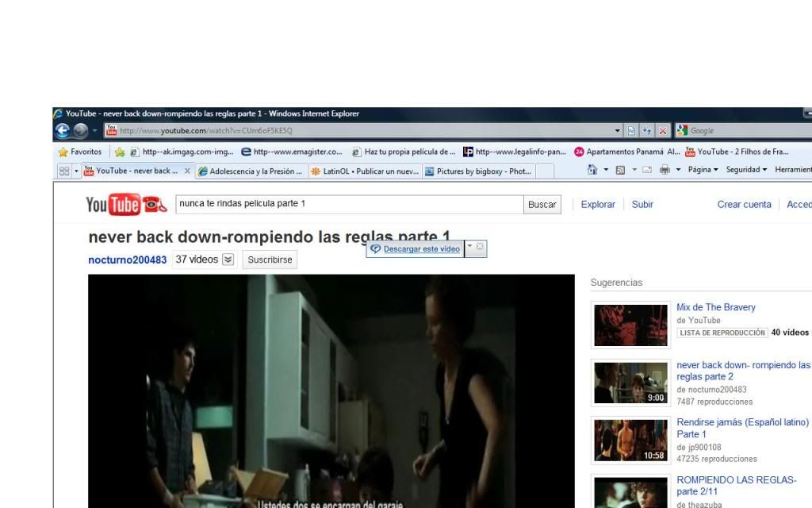Open the YouTube - 2 Filhos de Fra favorite

click(737, 152)
